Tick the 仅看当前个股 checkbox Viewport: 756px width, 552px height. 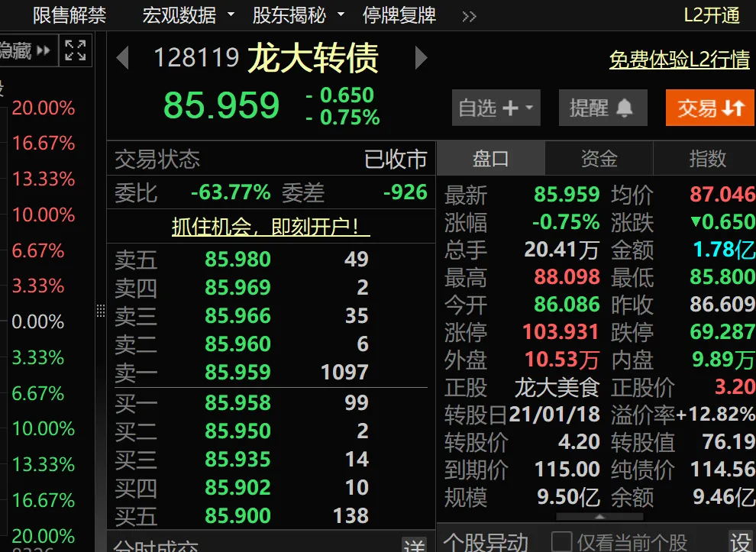(562, 542)
